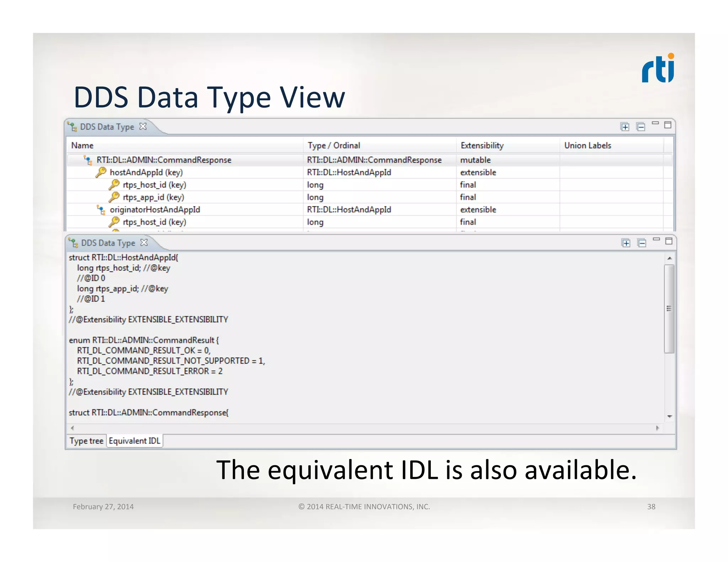Click the '//@ID 0' comment line
Viewport: 728px width, 562px height.
[91, 278]
